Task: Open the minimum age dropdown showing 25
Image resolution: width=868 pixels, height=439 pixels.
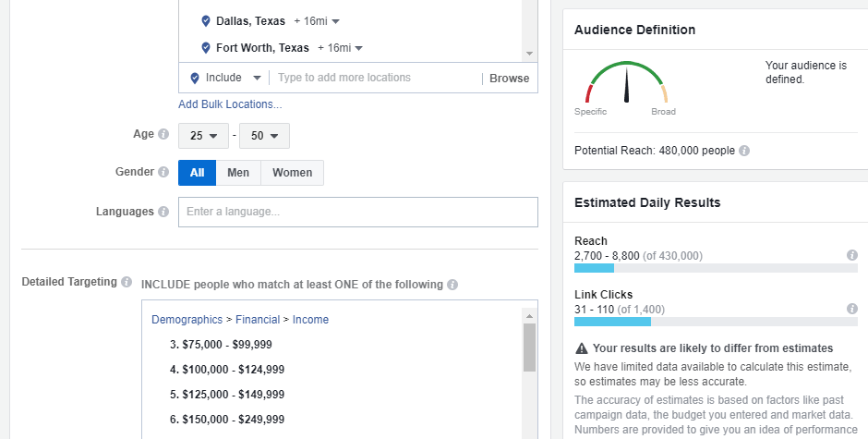Action: tap(204, 136)
